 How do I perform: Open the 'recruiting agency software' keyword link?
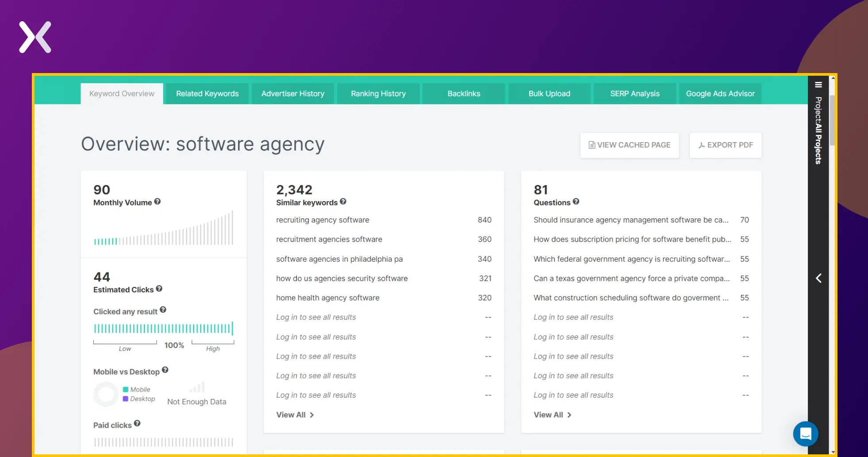click(323, 220)
